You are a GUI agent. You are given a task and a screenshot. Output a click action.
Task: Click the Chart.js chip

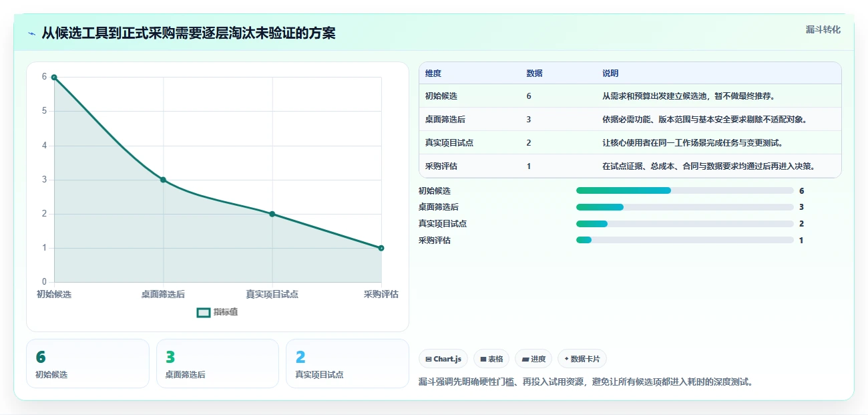443,359
